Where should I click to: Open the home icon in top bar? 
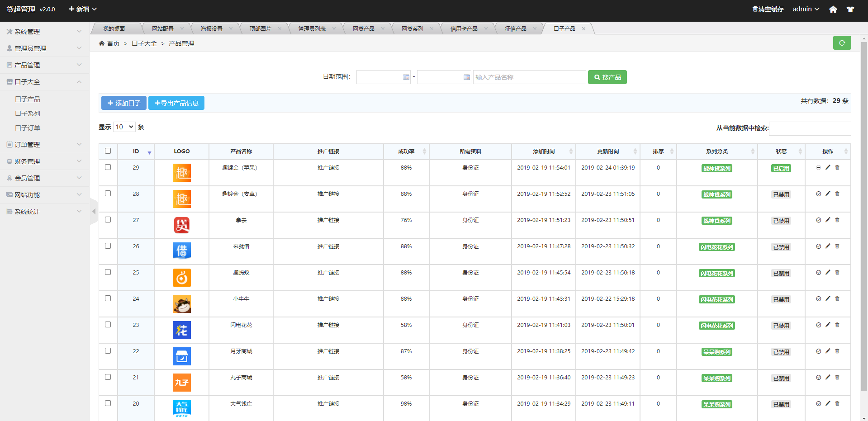click(x=833, y=9)
